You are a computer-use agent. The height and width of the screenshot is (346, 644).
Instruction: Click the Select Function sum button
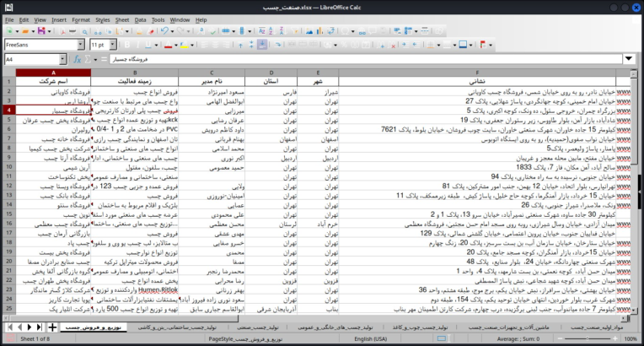(x=88, y=59)
